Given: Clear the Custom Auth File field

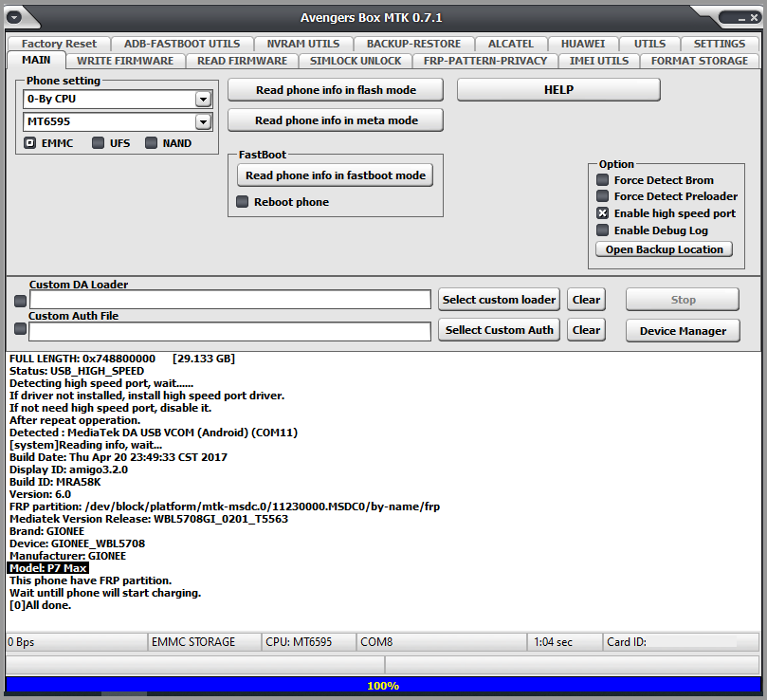Looking at the screenshot, I should click(586, 330).
